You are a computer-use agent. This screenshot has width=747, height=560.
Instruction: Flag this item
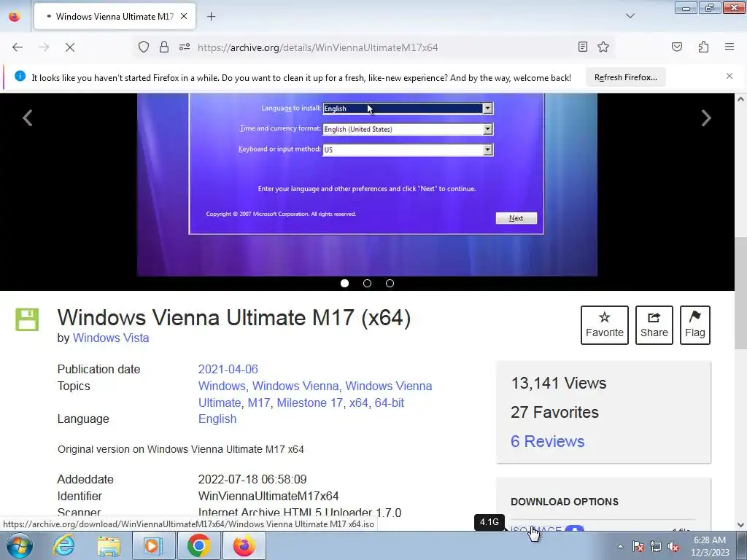pos(695,325)
